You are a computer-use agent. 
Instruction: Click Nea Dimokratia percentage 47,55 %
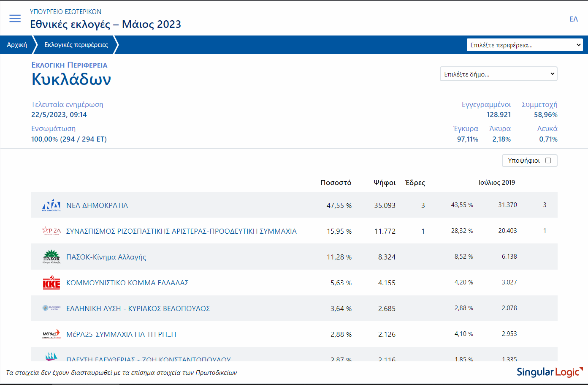tap(339, 205)
